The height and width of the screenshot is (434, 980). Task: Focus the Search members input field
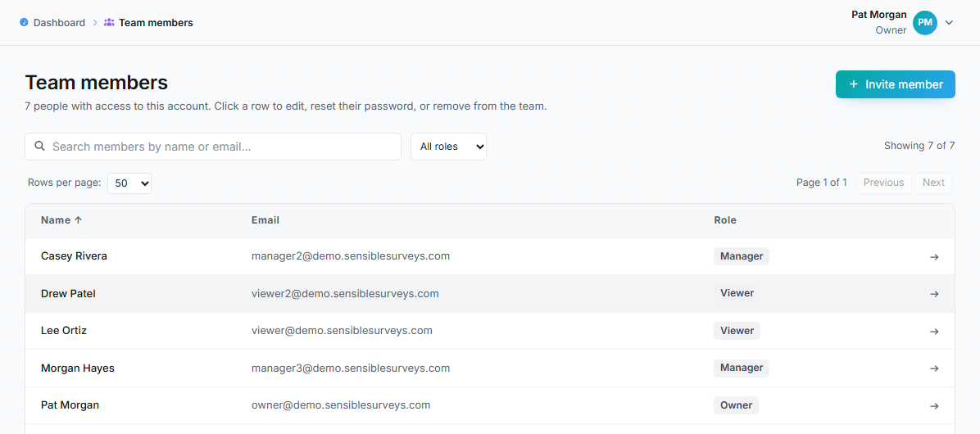[x=212, y=147]
